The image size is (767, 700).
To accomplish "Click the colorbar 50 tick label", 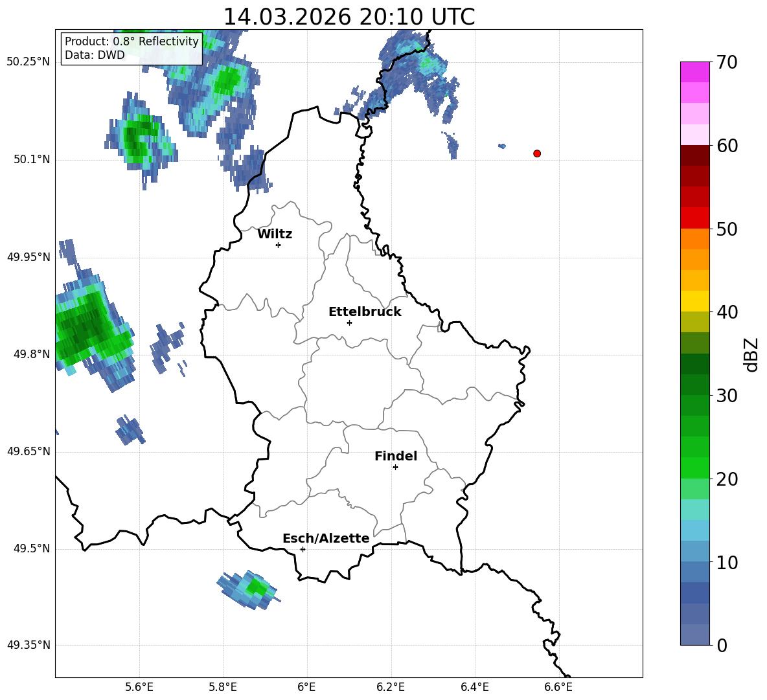I will click(x=727, y=229).
